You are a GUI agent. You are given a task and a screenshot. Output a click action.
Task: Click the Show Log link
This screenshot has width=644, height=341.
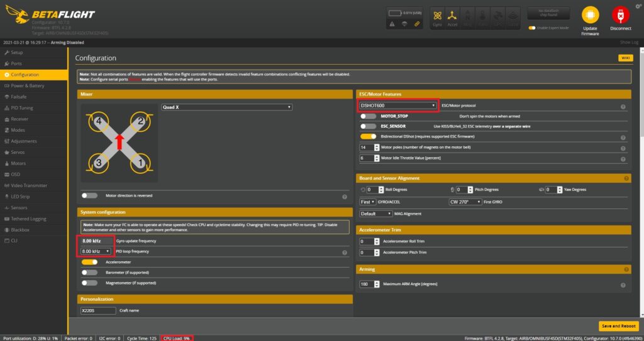tap(629, 43)
